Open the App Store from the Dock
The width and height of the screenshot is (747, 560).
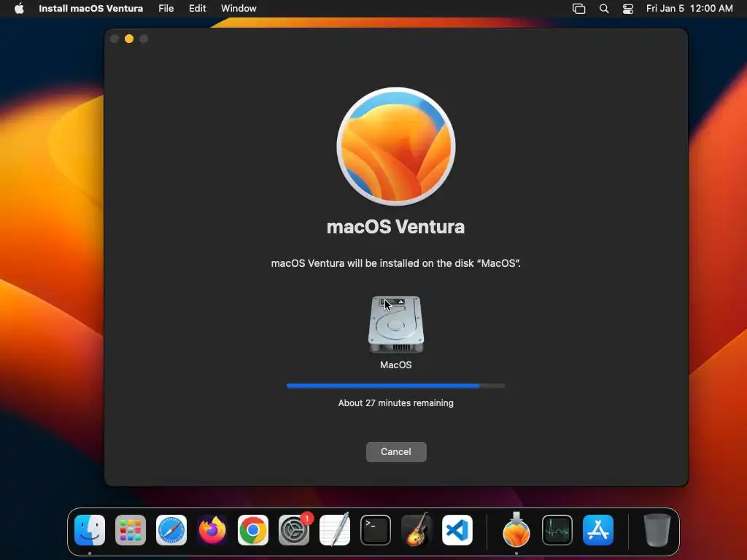(x=598, y=529)
